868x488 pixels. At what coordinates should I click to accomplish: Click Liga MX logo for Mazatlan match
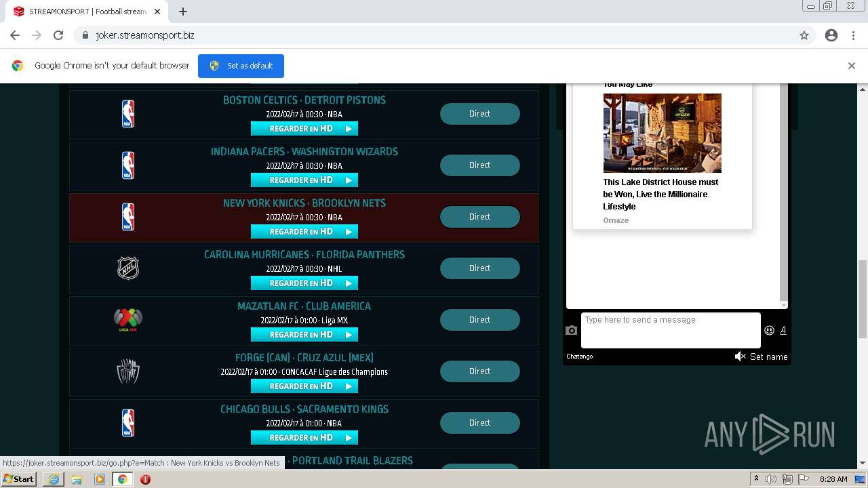click(128, 320)
